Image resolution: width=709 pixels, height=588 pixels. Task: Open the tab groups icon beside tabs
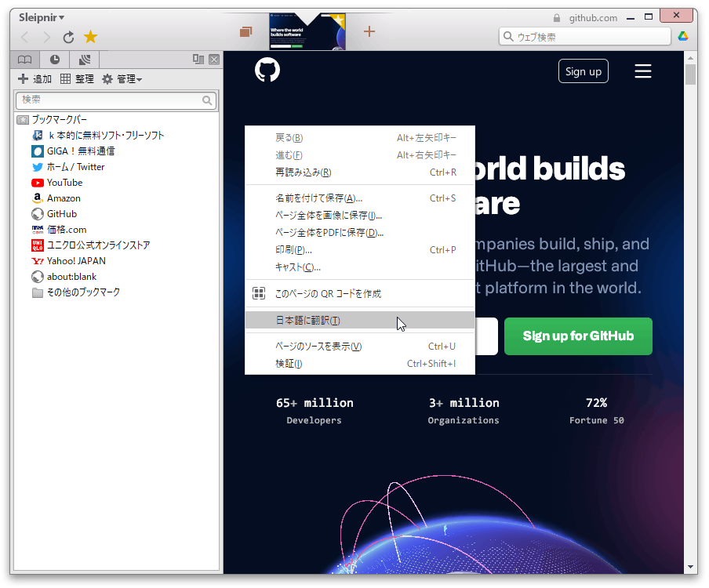point(246,31)
